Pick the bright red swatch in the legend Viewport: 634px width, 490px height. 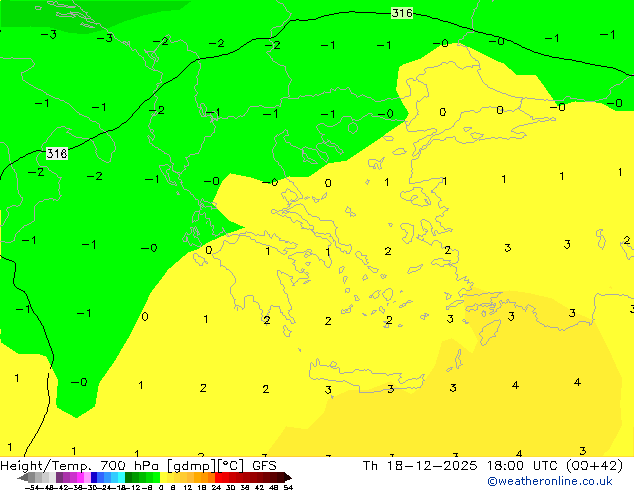pyautogui.click(x=222, y=477)
